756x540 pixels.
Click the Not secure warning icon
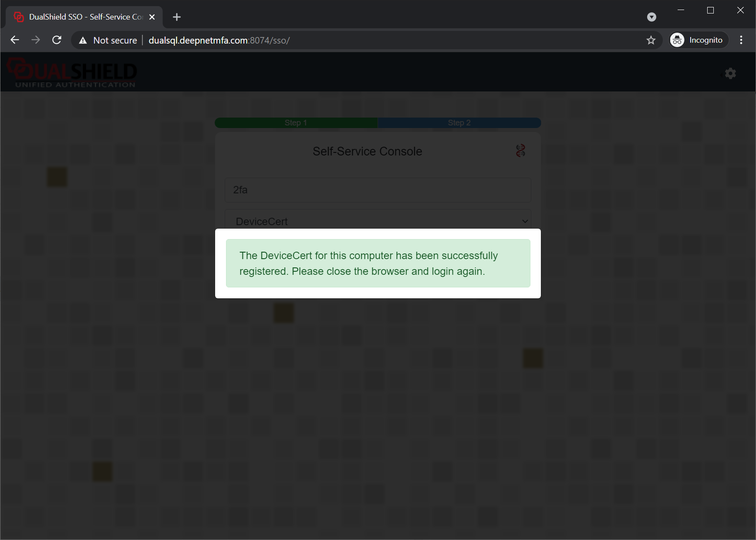[83, 40]
